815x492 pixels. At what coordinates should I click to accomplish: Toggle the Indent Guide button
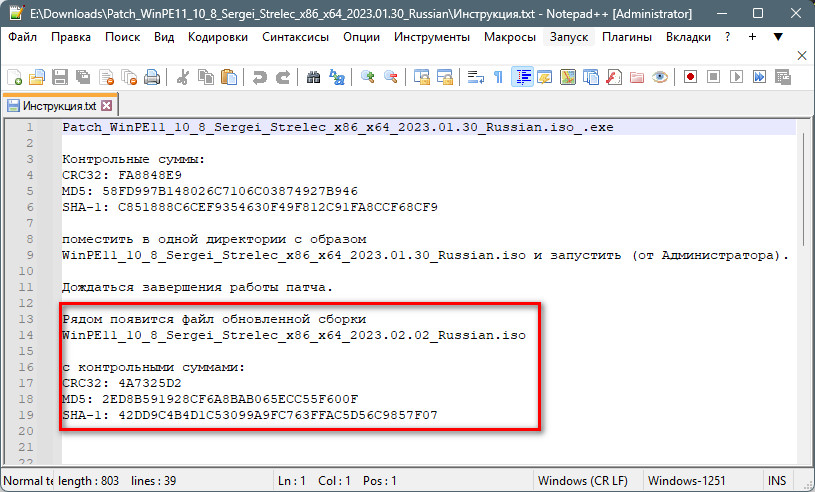(x=521, y=77)
